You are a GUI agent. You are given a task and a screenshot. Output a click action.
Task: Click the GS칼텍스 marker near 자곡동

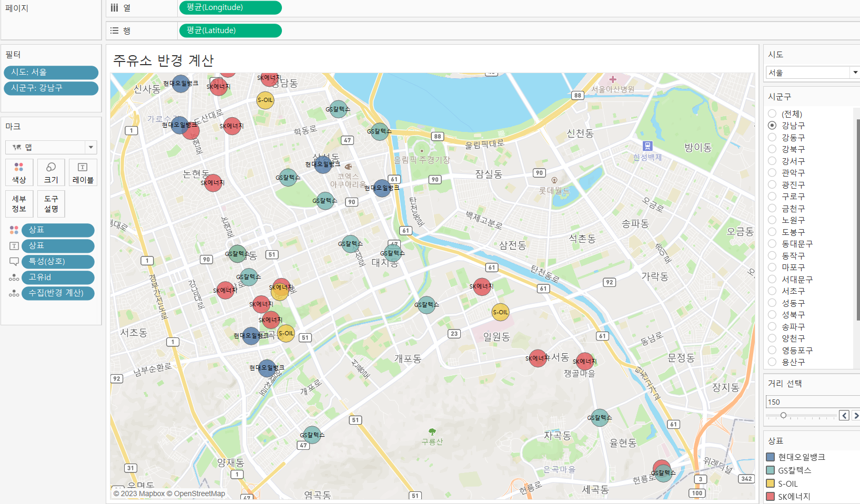[x=600, y=418]
